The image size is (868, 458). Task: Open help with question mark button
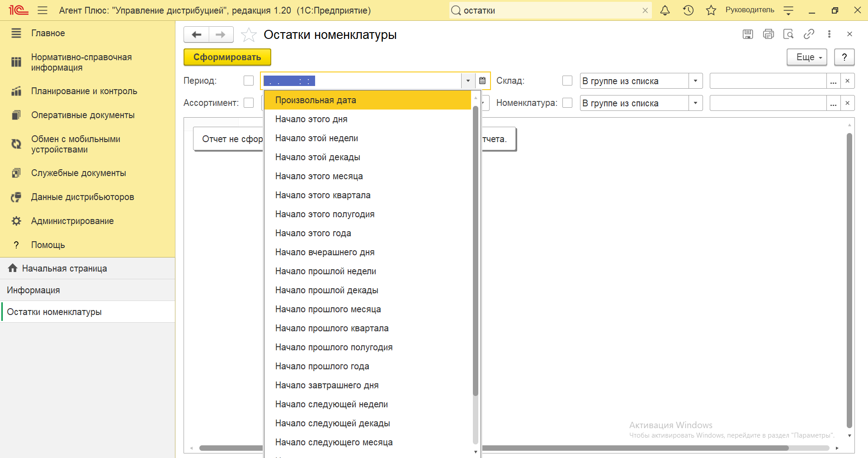coord(844,57)
